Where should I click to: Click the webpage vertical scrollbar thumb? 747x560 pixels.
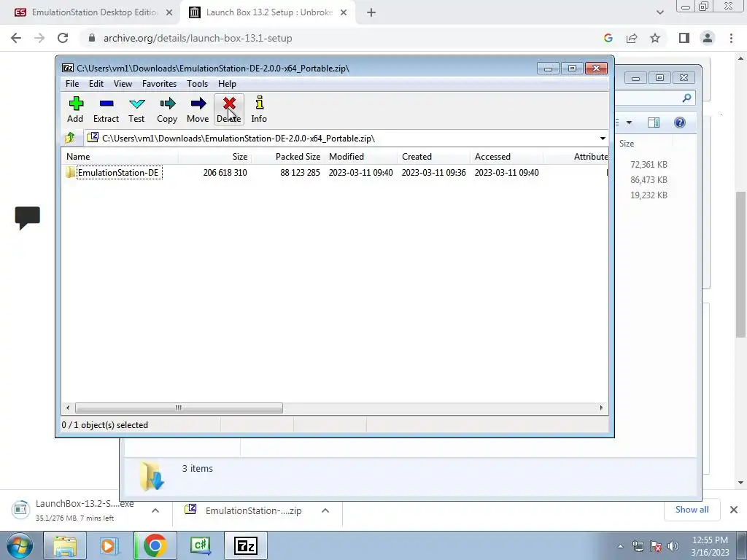click(x=740, y=264)
